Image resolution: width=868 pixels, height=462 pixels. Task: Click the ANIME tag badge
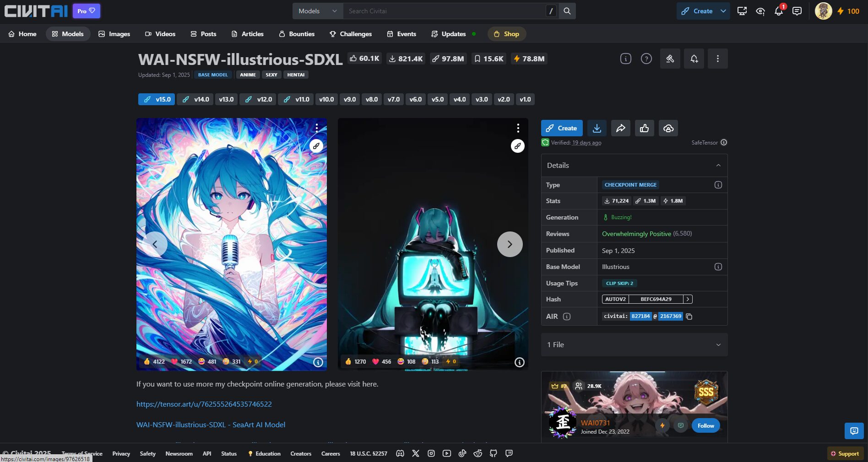(x=248, y=75)
